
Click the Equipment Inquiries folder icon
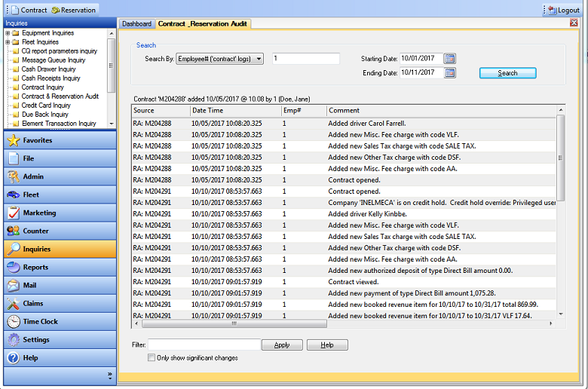pos(15,33)
